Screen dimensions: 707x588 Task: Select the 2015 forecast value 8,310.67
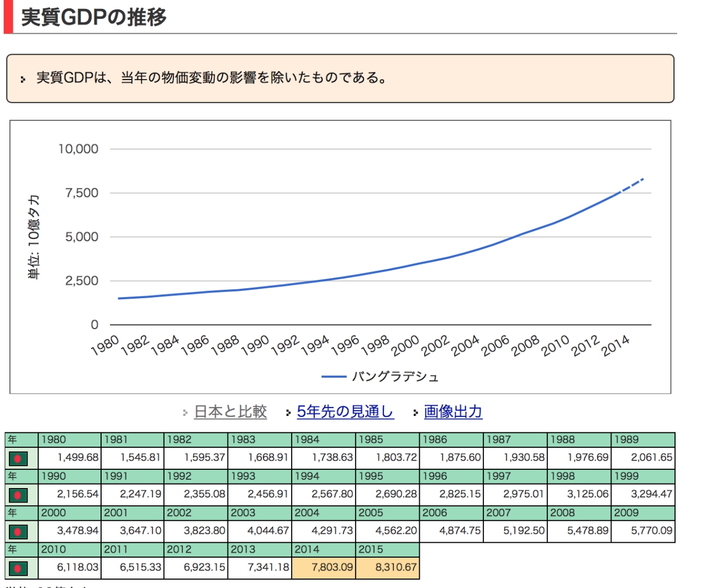point(395,568)
